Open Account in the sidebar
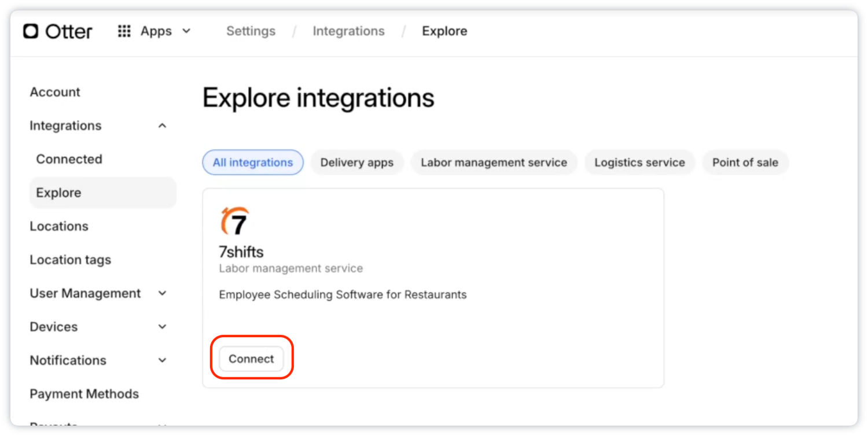Viewport: 868px width, 436px height. tap(55, 93)
